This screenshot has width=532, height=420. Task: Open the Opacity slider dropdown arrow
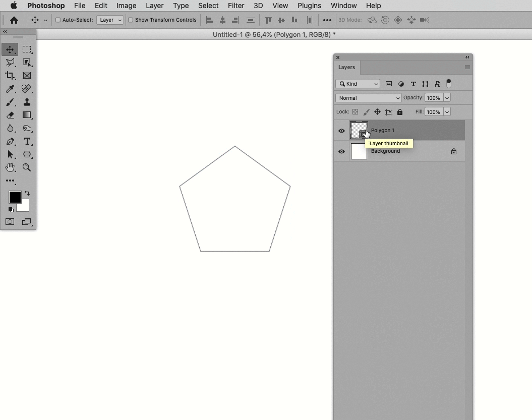447,98
